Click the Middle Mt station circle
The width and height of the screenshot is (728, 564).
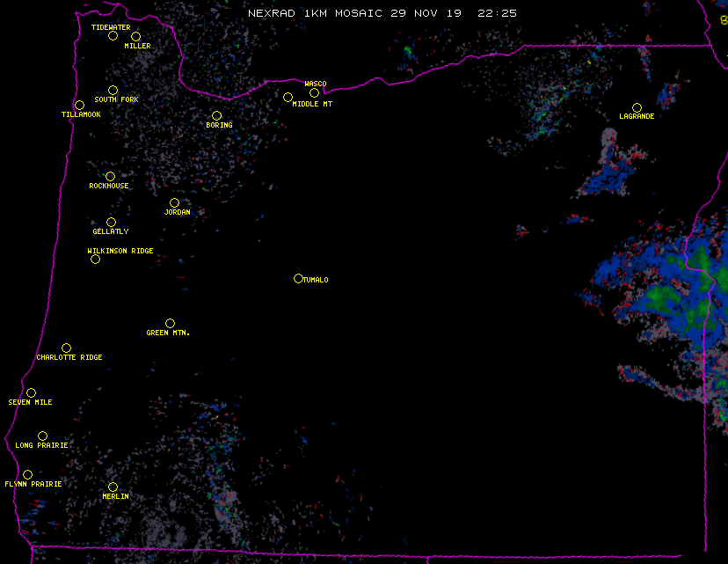pos(288,98)
